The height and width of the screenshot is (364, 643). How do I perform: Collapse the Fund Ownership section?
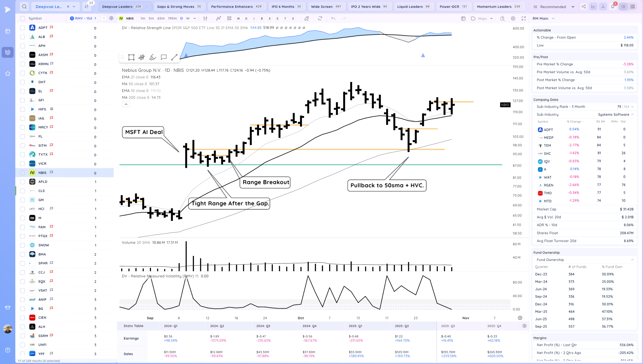point(632,260)
